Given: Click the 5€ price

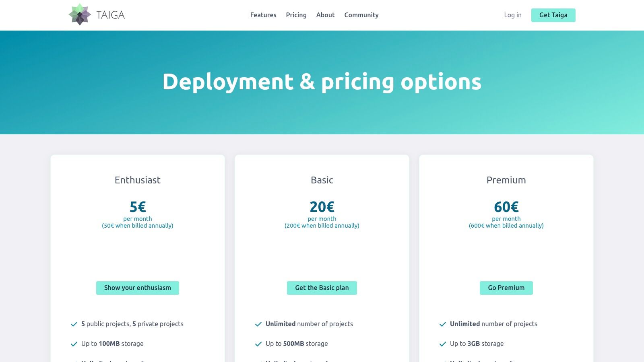Looking at the screenshot, I should click(x=138, y=207).
